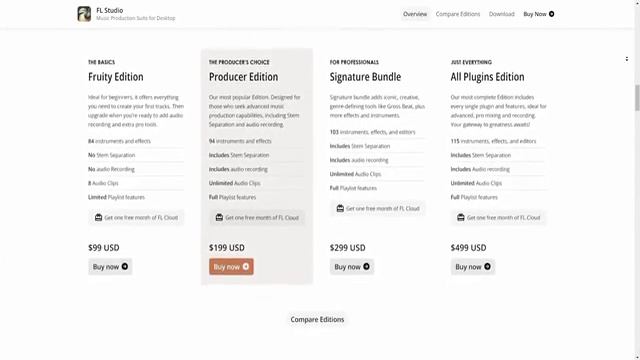Click the three-dot menu icon at right edge

pyautogui.click(x=627, y=59)
